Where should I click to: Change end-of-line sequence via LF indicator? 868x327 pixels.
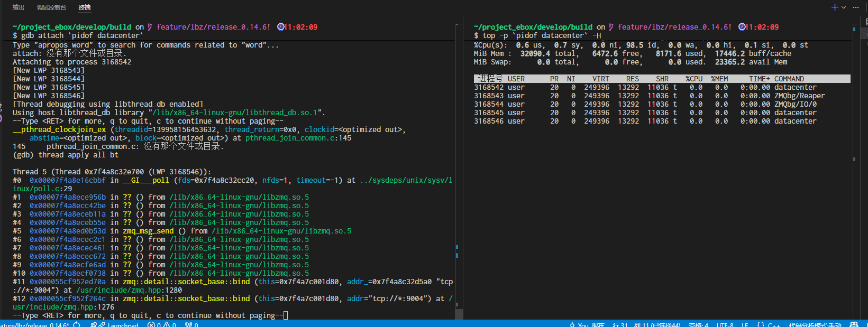click(745, 324)
